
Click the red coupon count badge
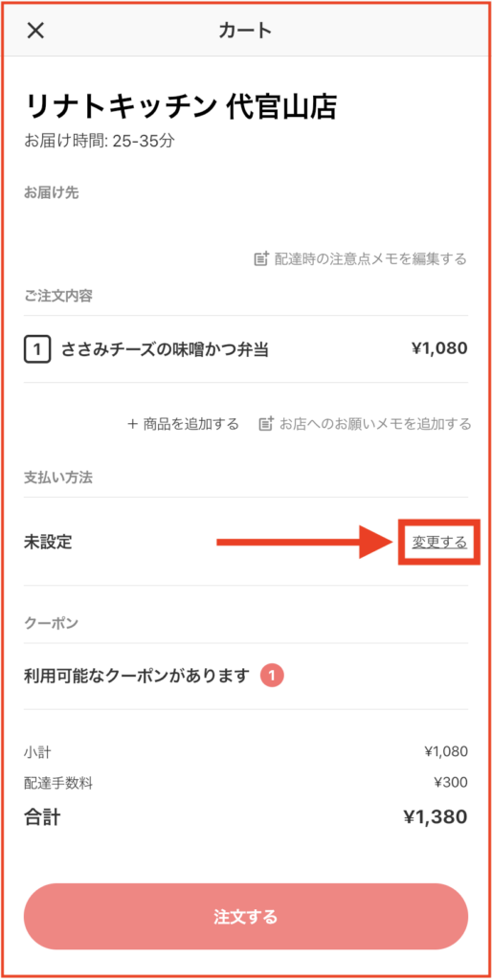(273, 676)
